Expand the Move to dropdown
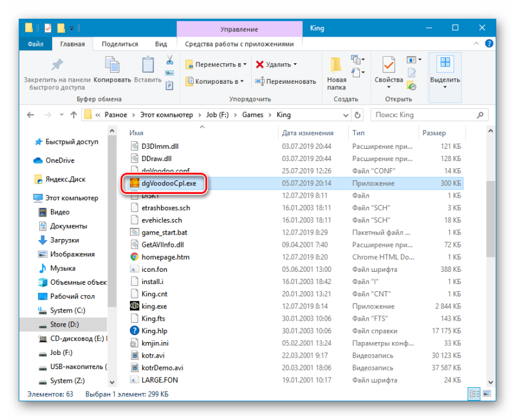 tap(245, 64)
